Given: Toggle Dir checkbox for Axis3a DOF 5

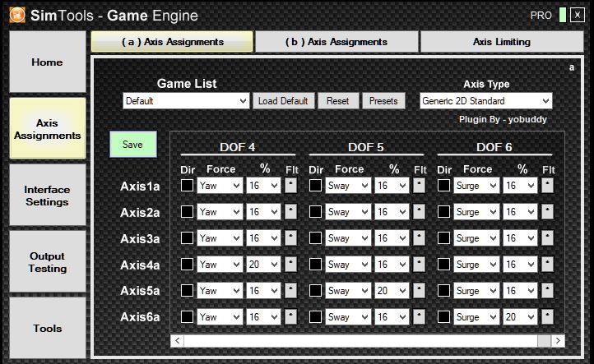Looking at the screenshot, I should click(x=316, y=238).
